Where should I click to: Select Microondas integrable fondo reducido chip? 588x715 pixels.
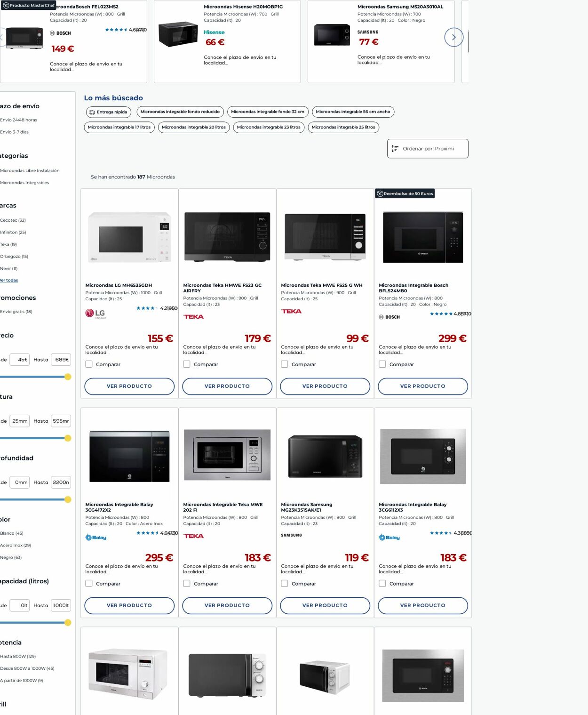pos(180,112)
